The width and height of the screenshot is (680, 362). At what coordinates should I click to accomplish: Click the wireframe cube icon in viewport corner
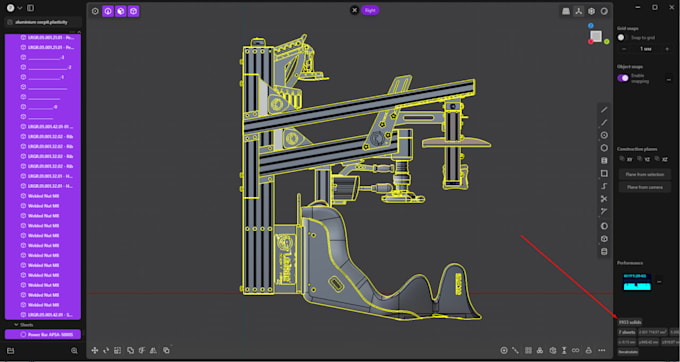(592, 12)
